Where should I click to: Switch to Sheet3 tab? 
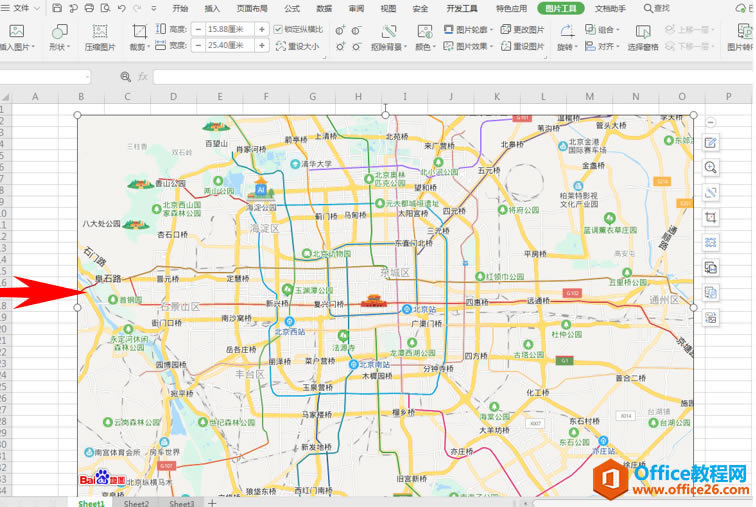pos(181,503)
